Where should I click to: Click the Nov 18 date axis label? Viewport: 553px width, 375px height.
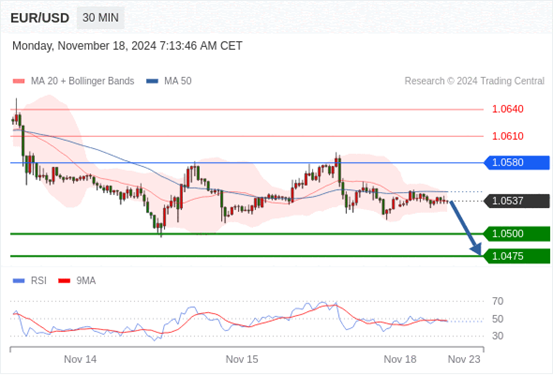[400, 359]
